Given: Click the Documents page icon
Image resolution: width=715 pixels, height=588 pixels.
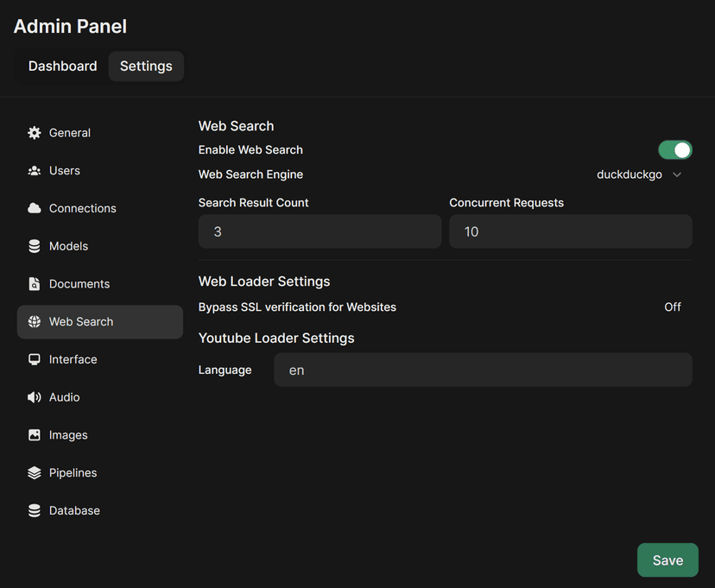Looking at the screenshot, I should click(x=34, y=283).
